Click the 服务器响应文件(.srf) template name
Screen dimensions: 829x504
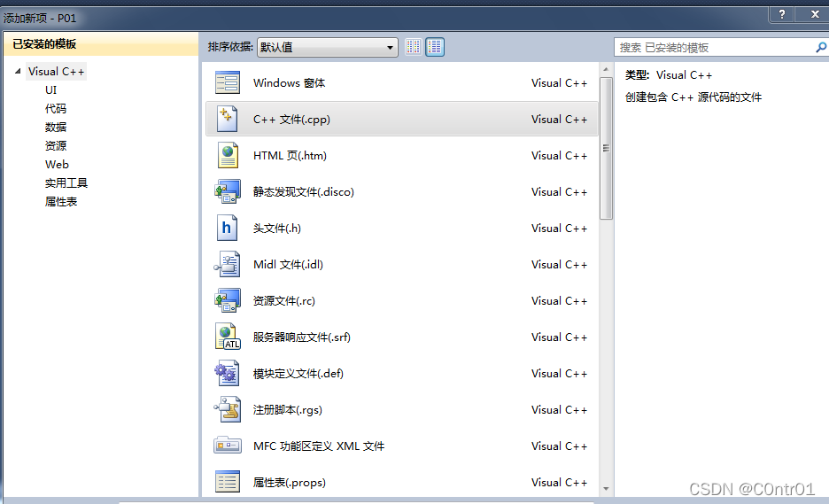(x=302, y=337)
